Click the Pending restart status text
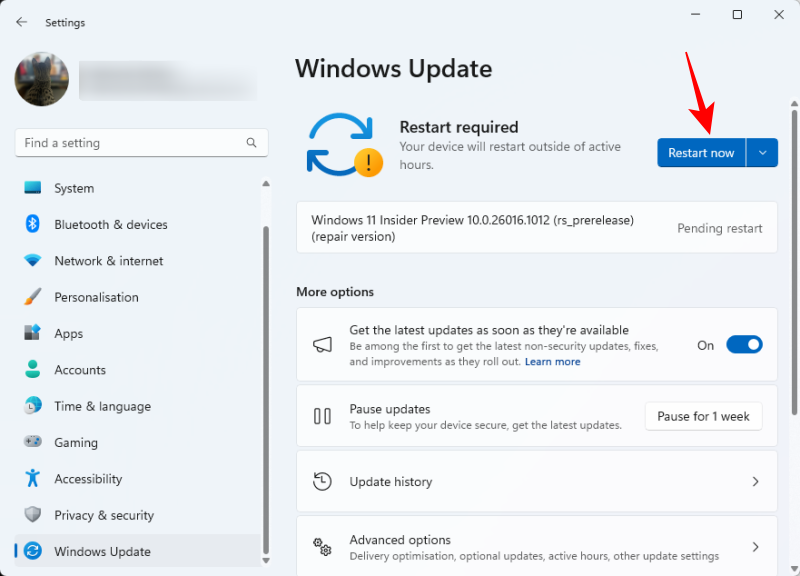Screen dimensions: 800x576 point(719,228)
